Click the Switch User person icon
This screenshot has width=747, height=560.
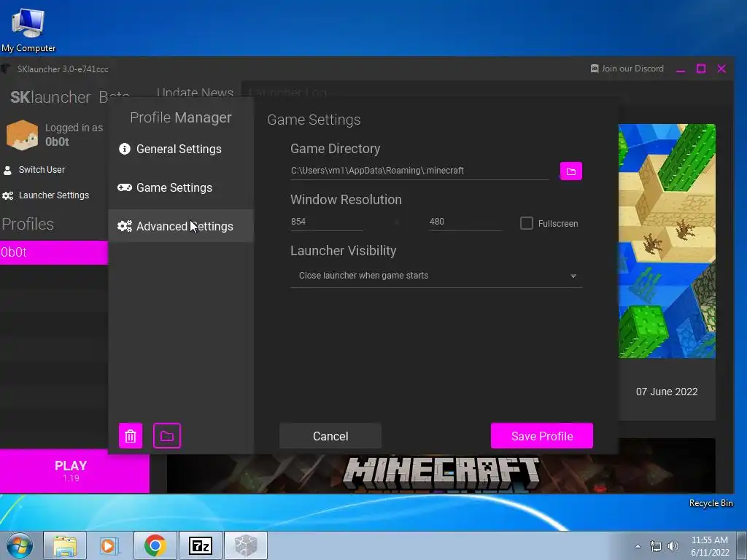[x=7, y=170]
